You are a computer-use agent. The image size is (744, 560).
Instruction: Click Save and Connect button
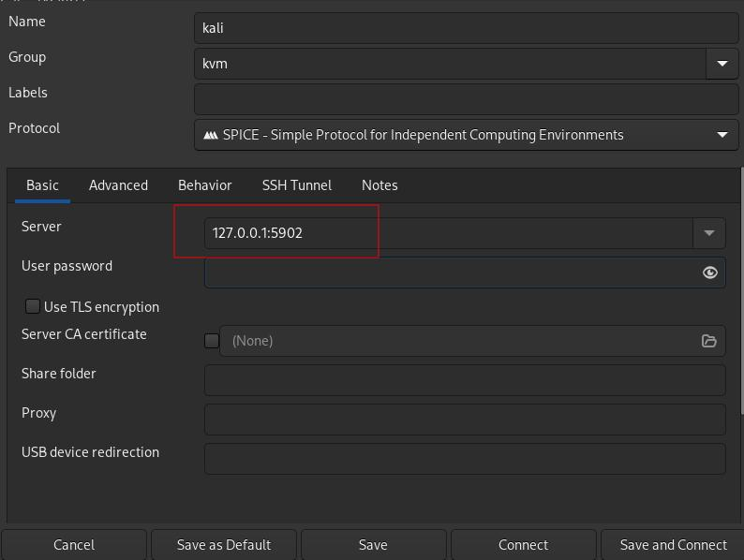(x=672, y=545)
